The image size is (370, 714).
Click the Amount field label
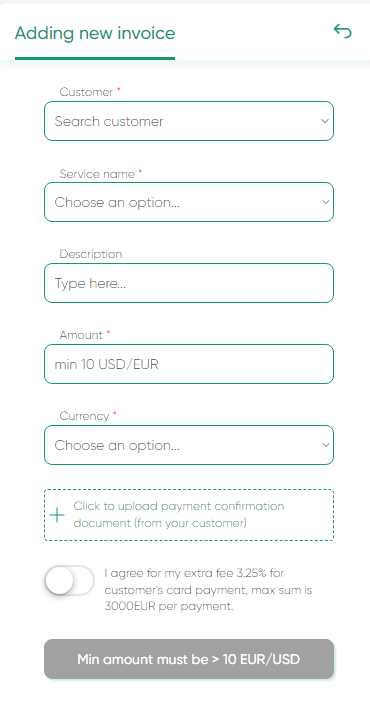[x=81, y=335]
